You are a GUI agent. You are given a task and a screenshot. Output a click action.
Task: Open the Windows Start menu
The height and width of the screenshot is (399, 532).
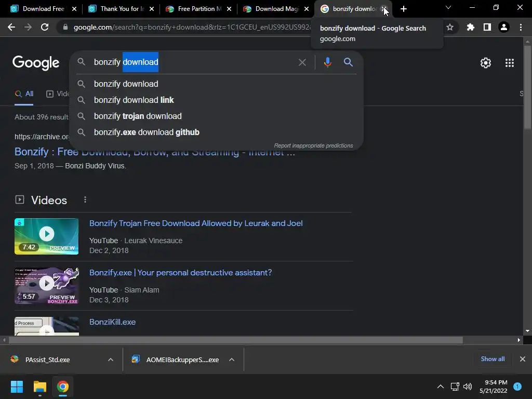click(17, 387)
